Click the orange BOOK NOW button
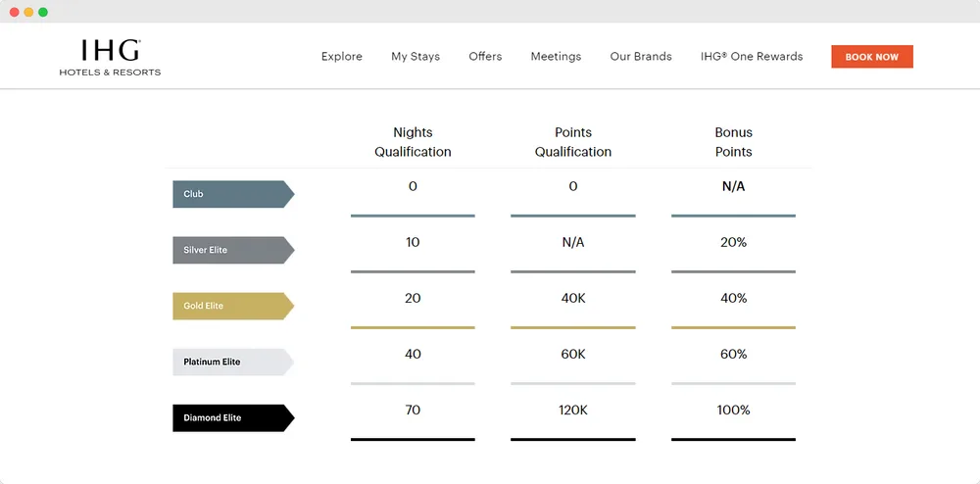The image size is (980, 484). pyautogui.click(x=872, y=57)
